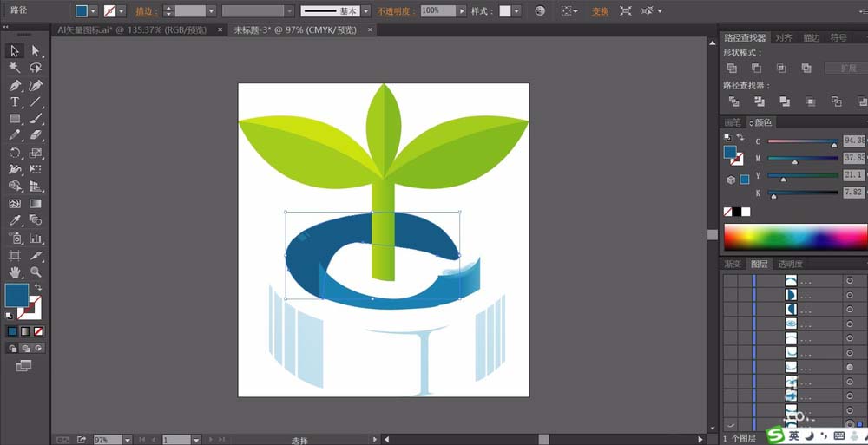Select the Zoom magnifier tool
868x445 pixels.
[x=36, y=272]
